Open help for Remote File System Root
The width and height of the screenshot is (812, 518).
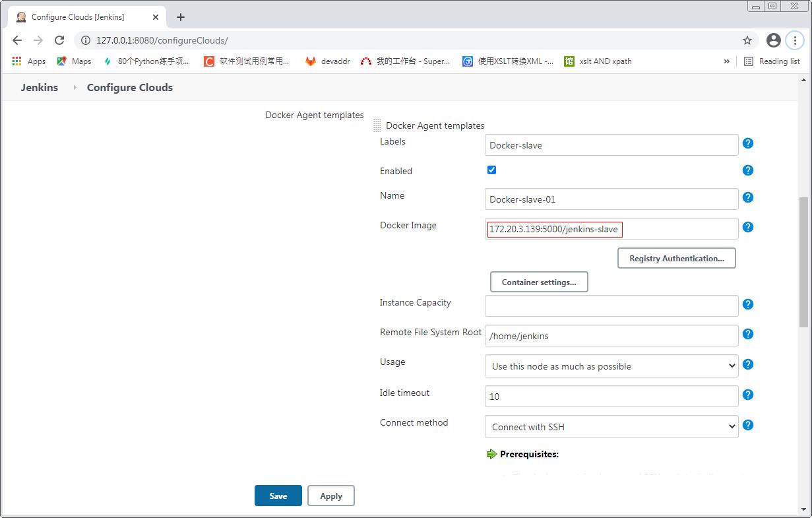pyautogui.click(x=748, y=334)
